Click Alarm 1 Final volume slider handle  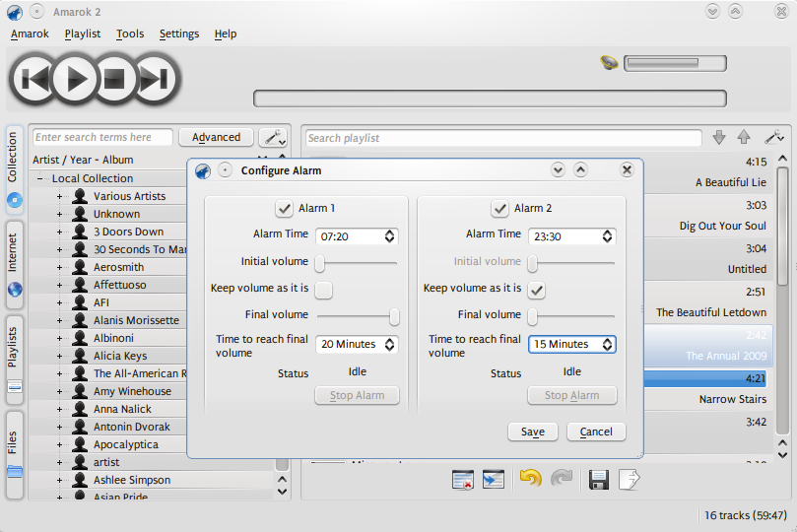pos(394,316)
